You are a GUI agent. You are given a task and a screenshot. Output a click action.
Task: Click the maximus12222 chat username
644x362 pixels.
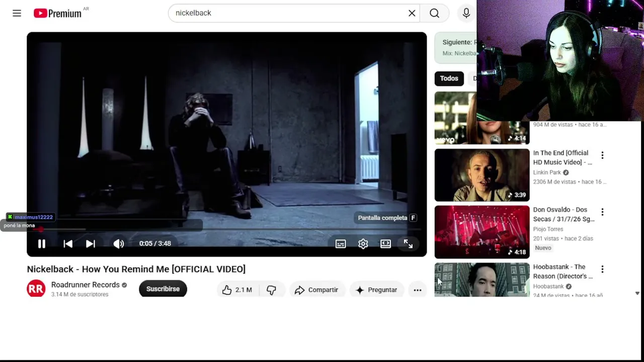coord(34,217)
